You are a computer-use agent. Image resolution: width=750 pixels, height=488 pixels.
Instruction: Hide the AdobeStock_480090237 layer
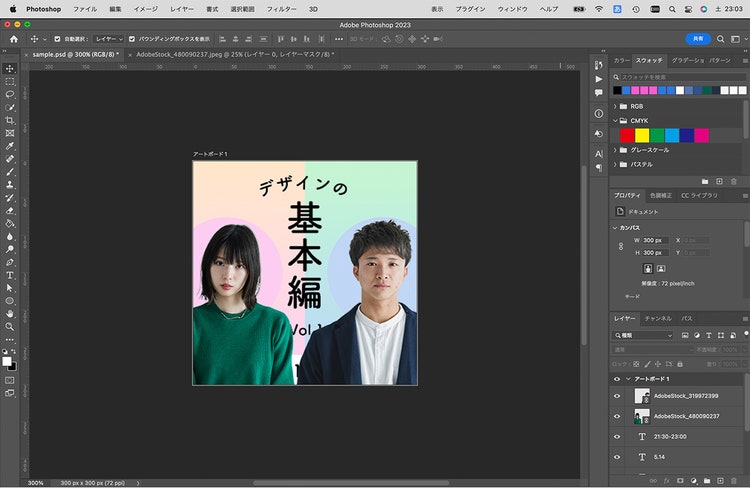pyautogui.click(x=617, y=416)
